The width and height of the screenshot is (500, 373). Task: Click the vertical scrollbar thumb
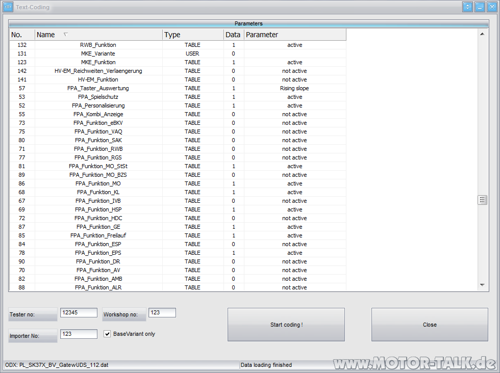tap(482, 200)
